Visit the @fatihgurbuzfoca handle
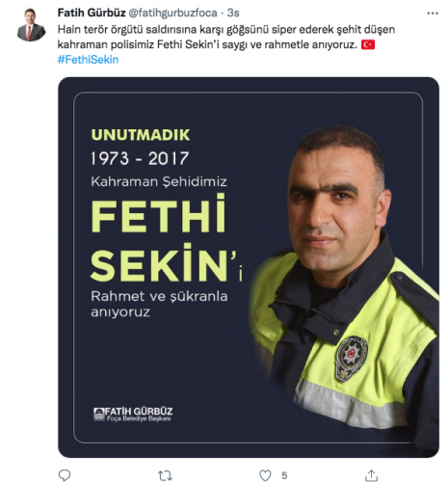This screenshot has height=482, width=448. 172,13
